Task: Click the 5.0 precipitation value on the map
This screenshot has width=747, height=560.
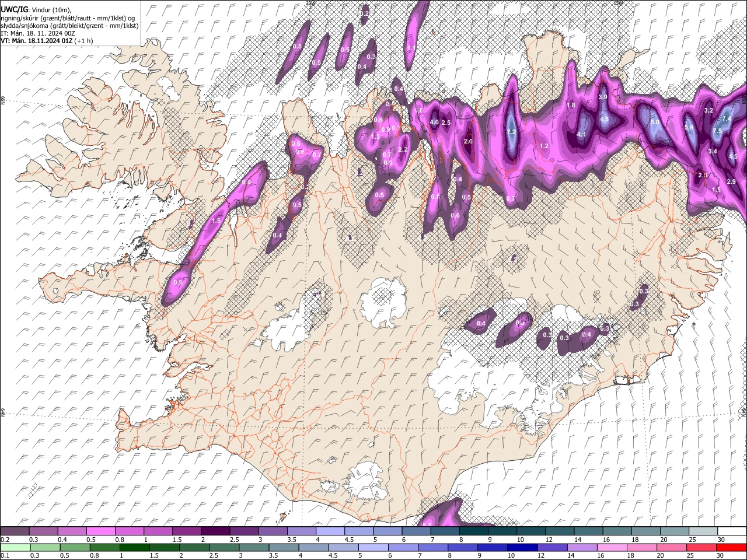Action: click(x=654, y=123)
